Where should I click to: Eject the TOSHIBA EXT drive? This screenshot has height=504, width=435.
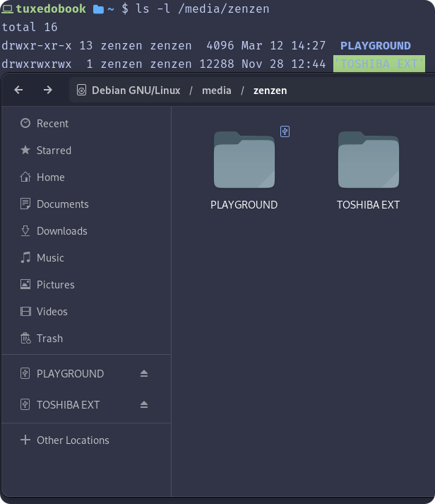pos(144,404)
